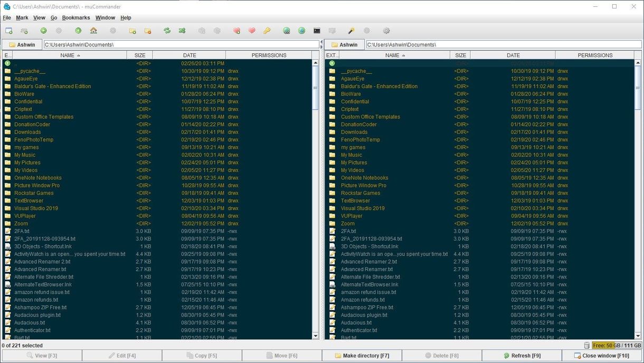Image resolution: width=644 pixels, height=363 pixels.
Task: Open the Bookmarks menu
Action: [76, 17]
